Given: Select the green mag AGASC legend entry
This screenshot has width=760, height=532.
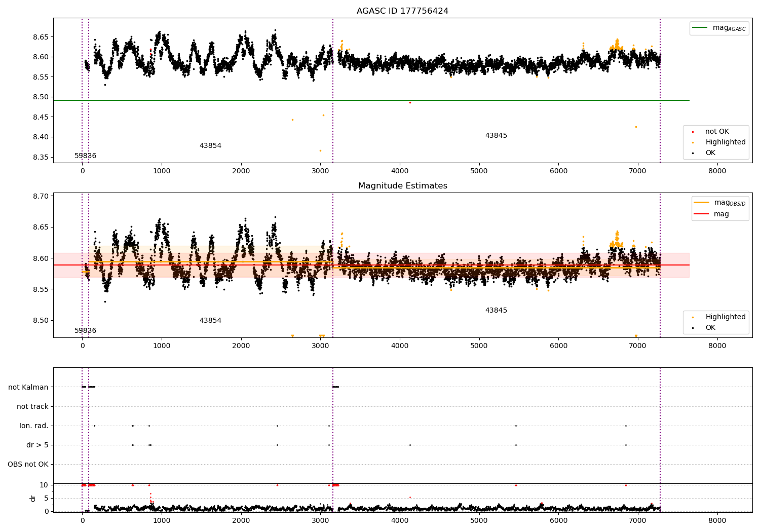Looking at the screenshot, I should 719,28.
